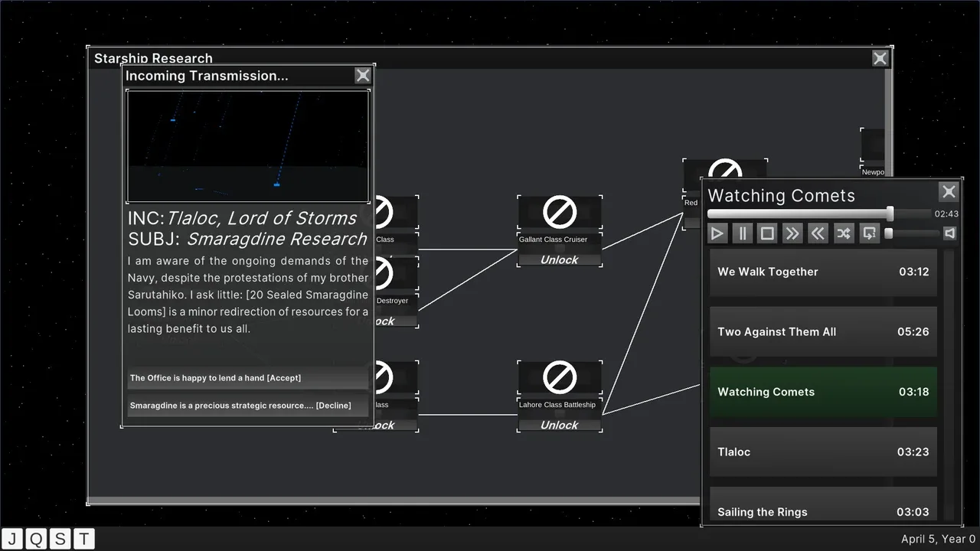
Task: Click the track progress slider handle
Action: coord(890,214)
